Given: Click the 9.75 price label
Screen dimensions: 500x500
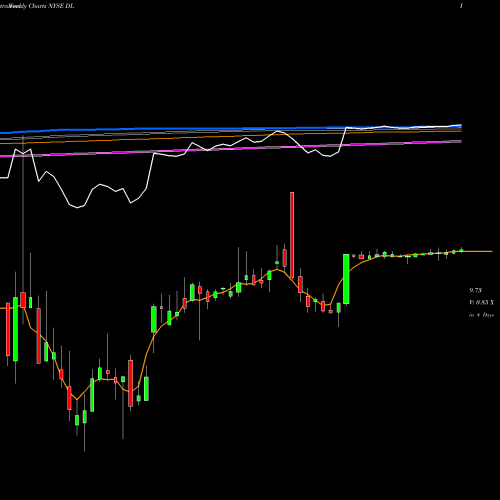Looking at the screenshot, I should click(475, 290).
